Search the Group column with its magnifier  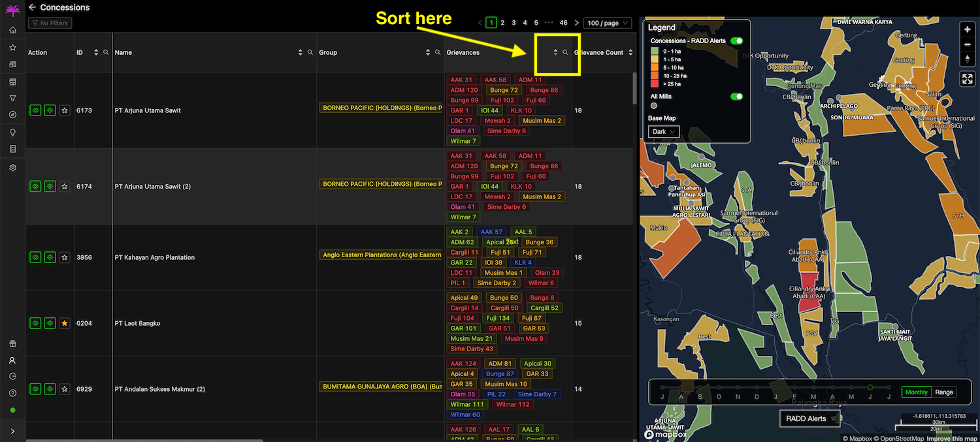tap(438, 52)
